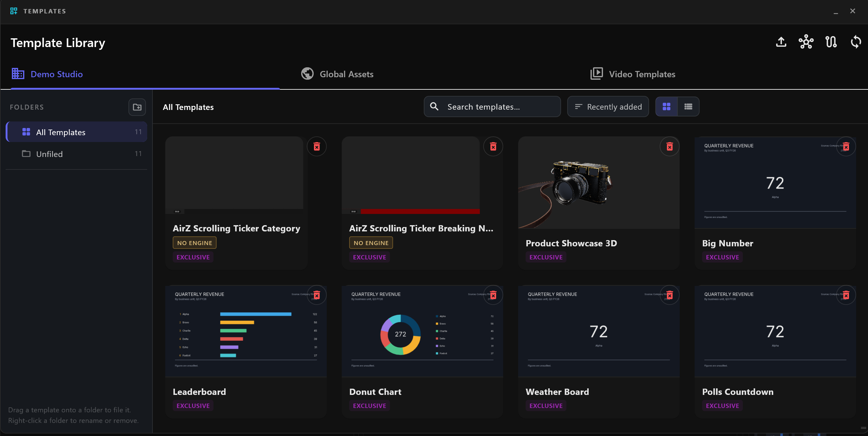
Task: Click EXCLUSIVE badge under Big Number
Action: (722, 257)
